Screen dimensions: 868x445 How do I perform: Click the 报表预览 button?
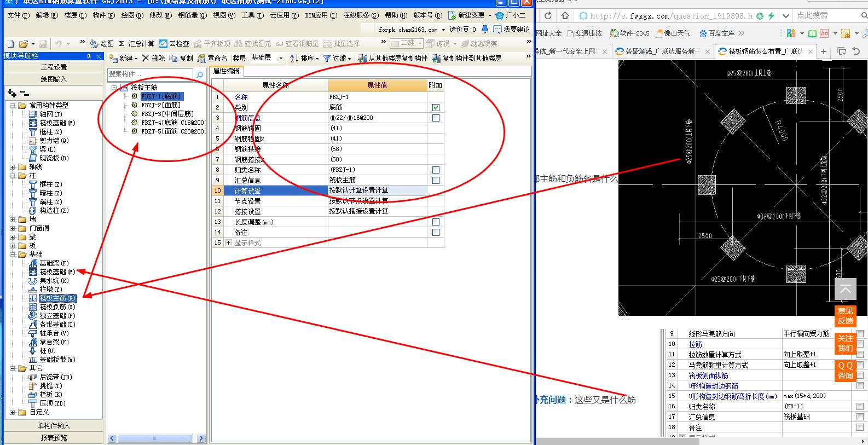click(54, 438)
